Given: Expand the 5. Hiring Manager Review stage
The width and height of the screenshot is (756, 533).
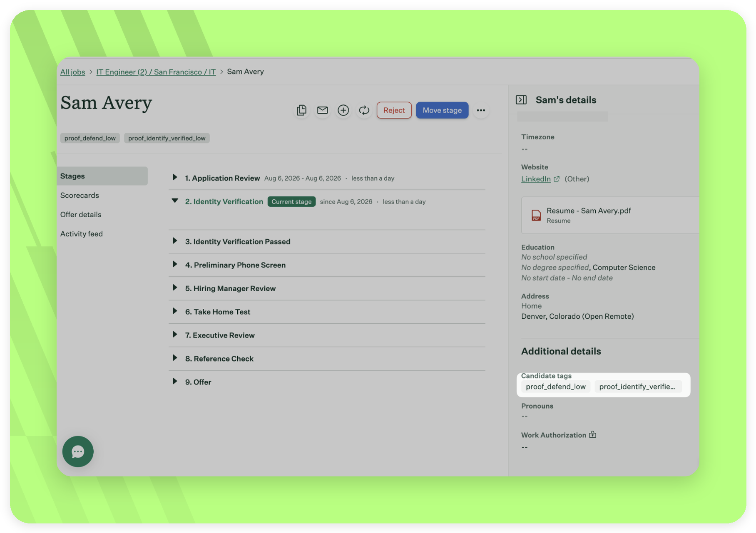Looking at the screenshot, I should 175,288.
